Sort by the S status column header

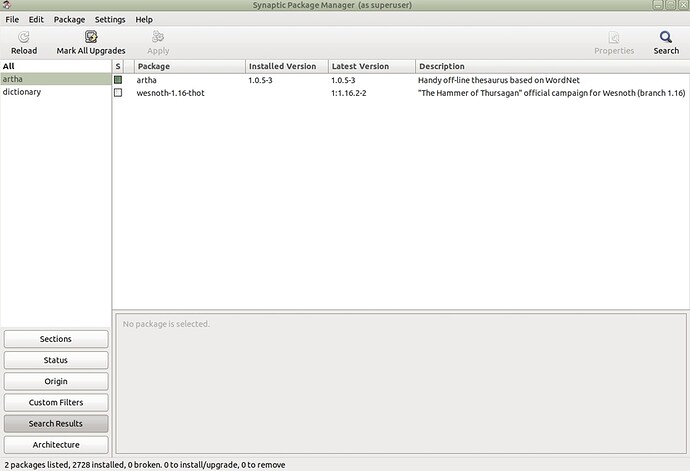pos(118,66)
